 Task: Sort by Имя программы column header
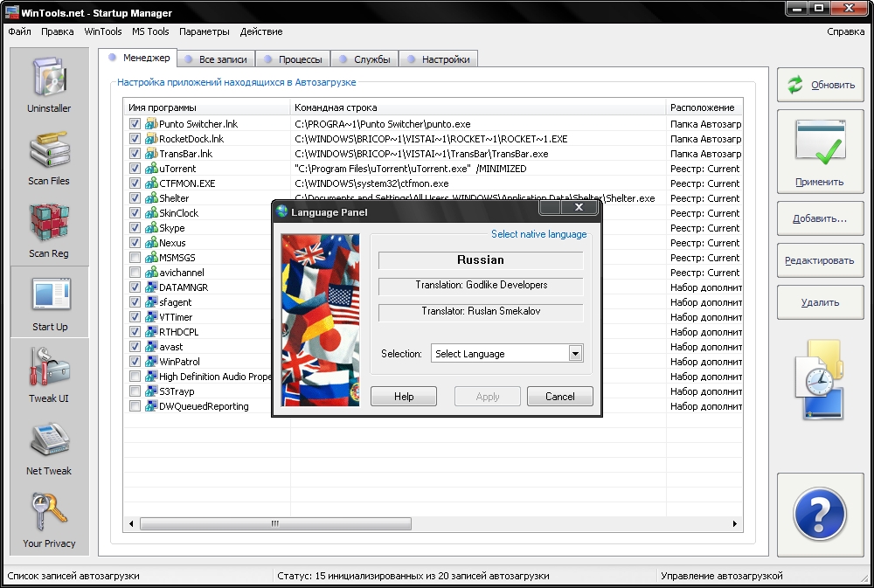(207, 107)
